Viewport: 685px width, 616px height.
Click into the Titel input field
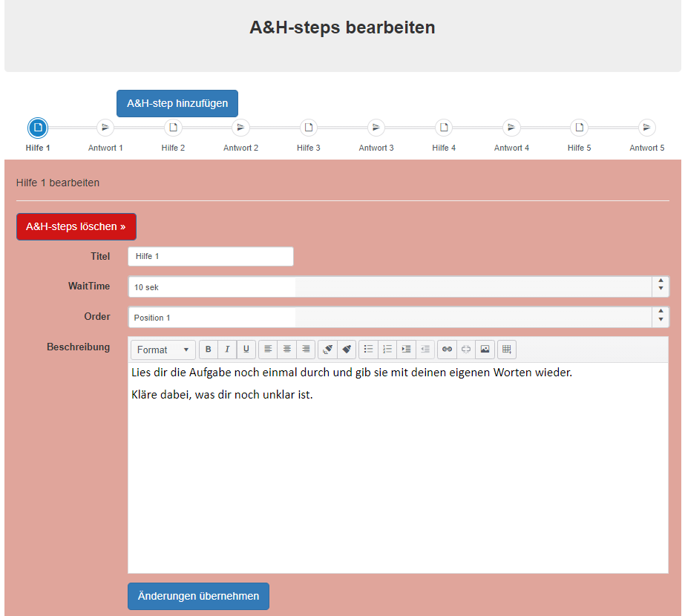[211, 257]
